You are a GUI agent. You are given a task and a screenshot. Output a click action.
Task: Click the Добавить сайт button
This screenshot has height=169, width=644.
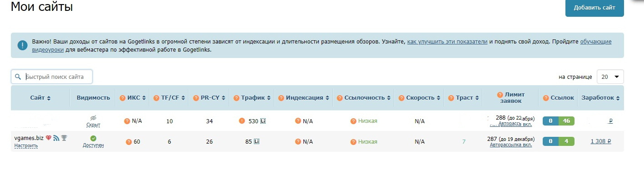594,8
